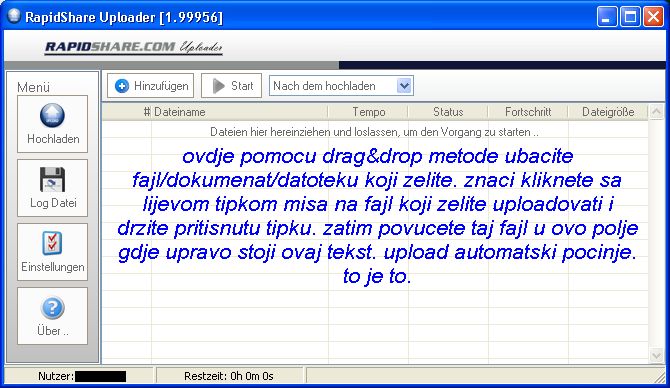The height and width of the screenshot is (388, 670).
Task: Click the blue plus Hinzufügen icon
Action: click(122, 86)
